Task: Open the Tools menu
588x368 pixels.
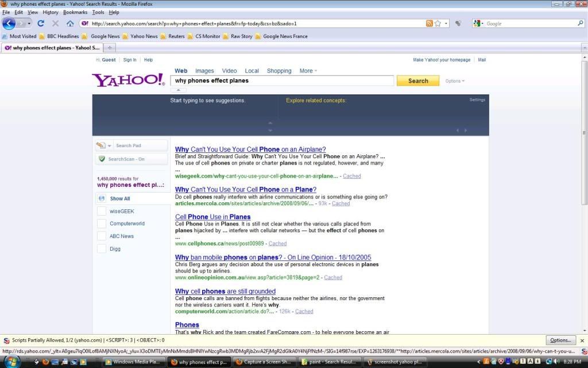Action: point(98,12)
